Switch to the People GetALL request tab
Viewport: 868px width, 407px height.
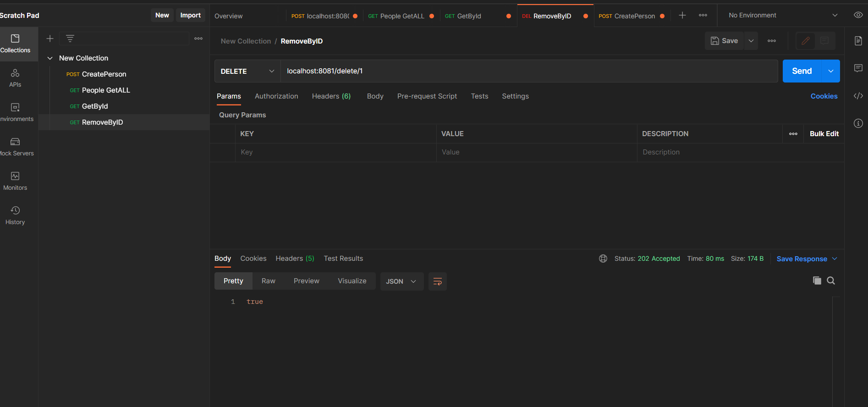point(401,16)
